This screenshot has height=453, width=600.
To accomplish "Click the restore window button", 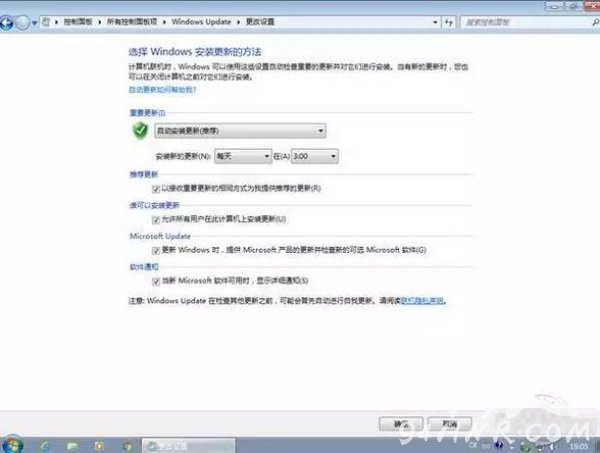I will (x=573, y=5).
